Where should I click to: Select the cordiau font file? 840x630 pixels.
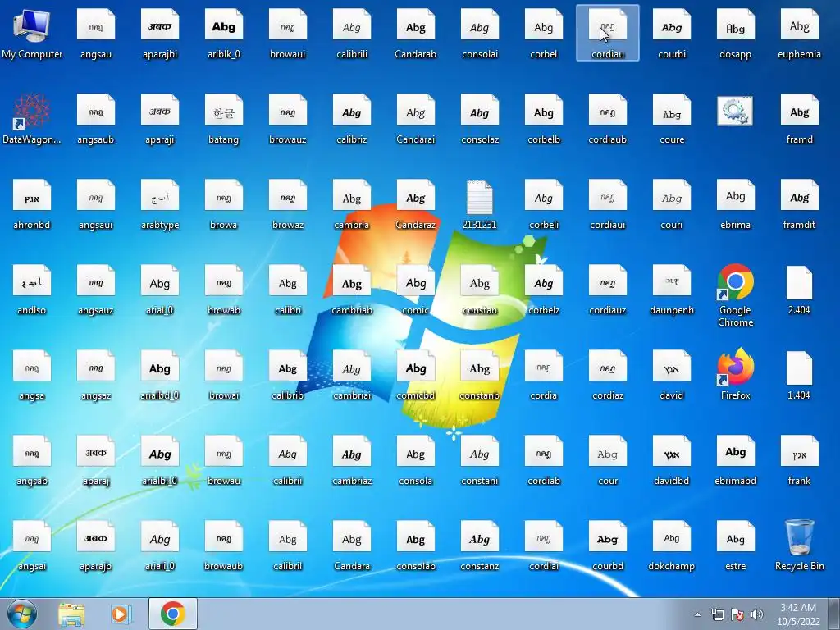(608, 33)
